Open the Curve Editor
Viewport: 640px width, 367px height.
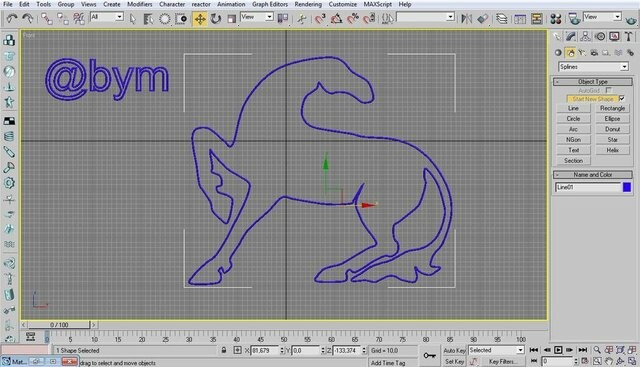(520, 18)
